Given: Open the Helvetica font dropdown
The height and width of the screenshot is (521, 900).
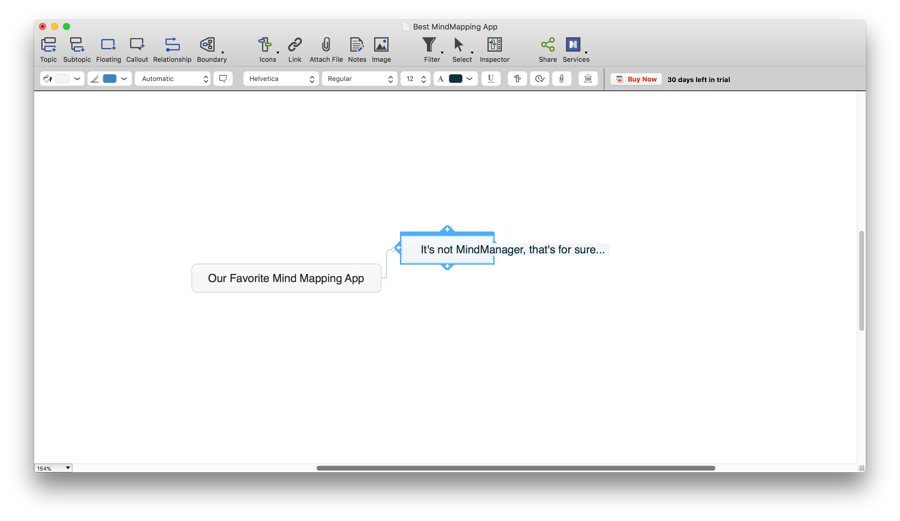Looking at the screenshot, I should [x=281, y=79].
